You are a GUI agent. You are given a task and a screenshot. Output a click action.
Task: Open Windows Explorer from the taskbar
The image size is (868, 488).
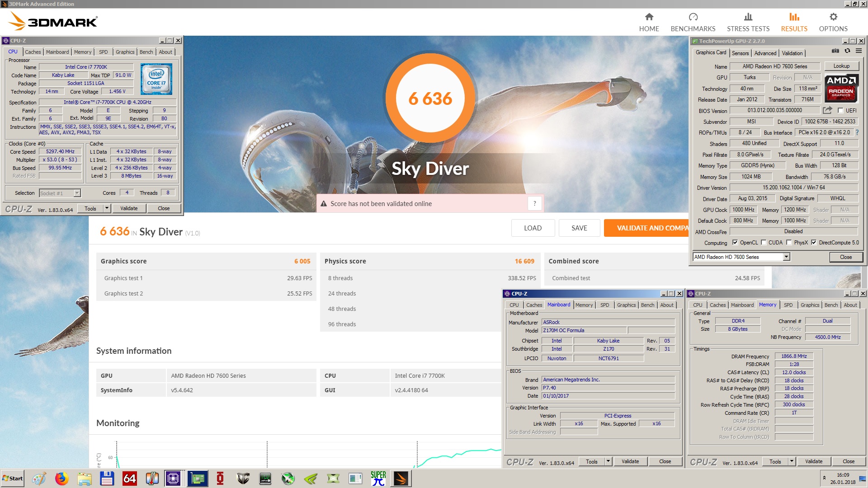(x=84, y=479)
